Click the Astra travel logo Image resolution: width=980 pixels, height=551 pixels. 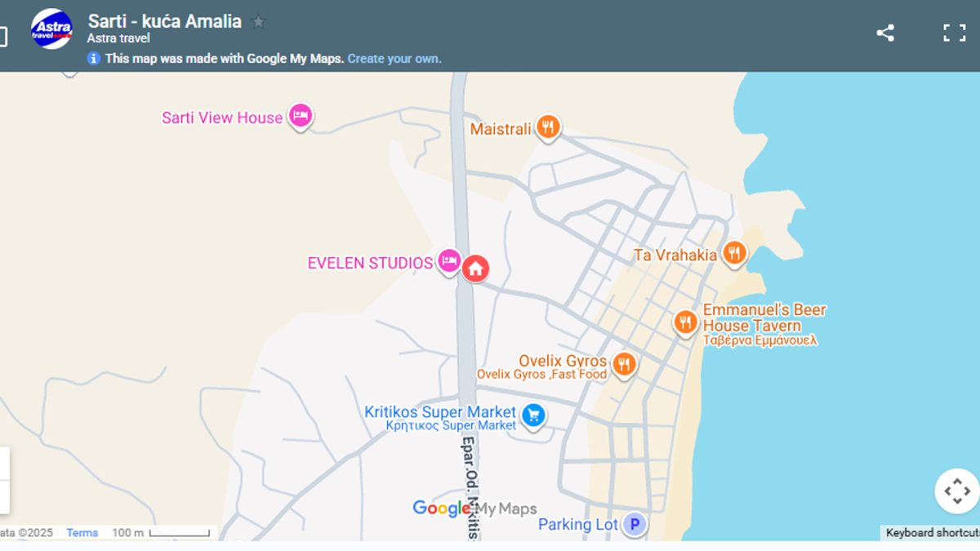pos(51,29)
